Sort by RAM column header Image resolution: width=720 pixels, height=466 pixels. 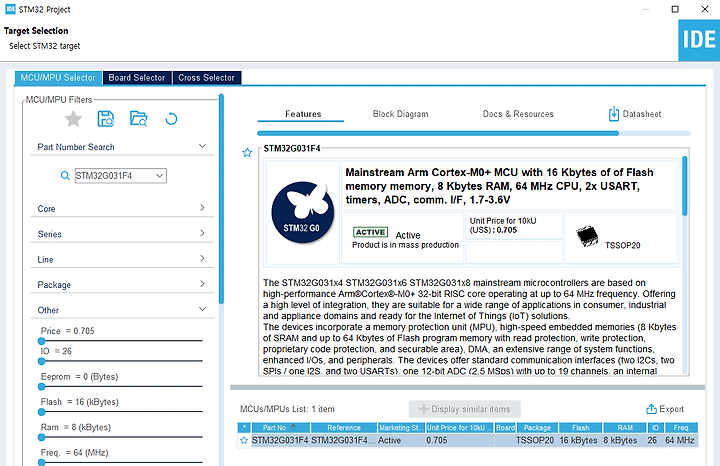coord(625,427)
